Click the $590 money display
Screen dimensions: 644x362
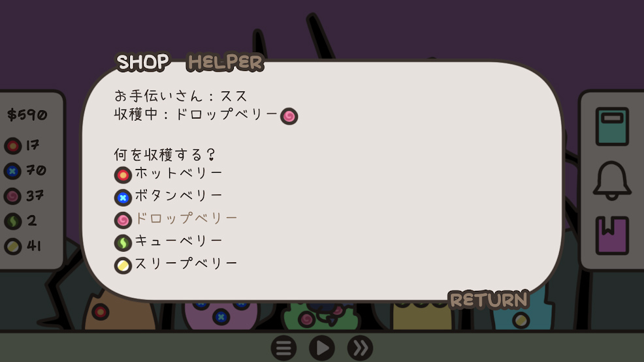pos(27,115)
